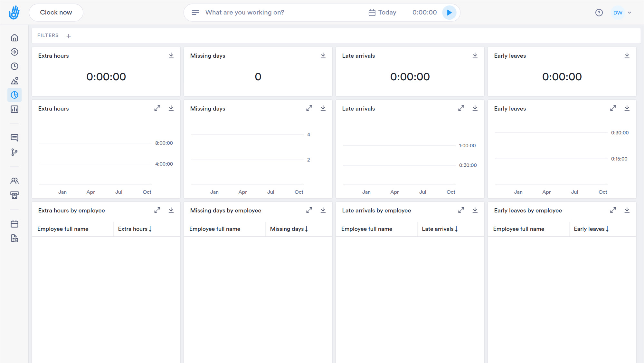Open the DW user account dropdown

(x=622, y=13)
